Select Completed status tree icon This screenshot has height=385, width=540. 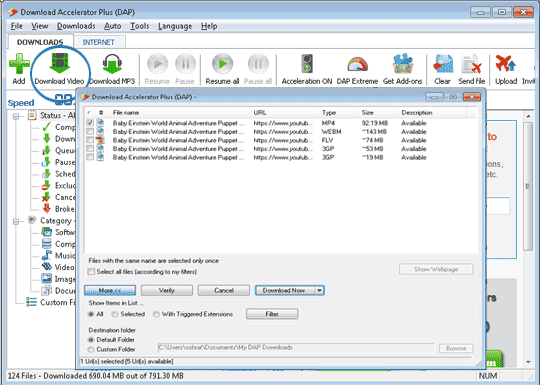click(47, 127)
